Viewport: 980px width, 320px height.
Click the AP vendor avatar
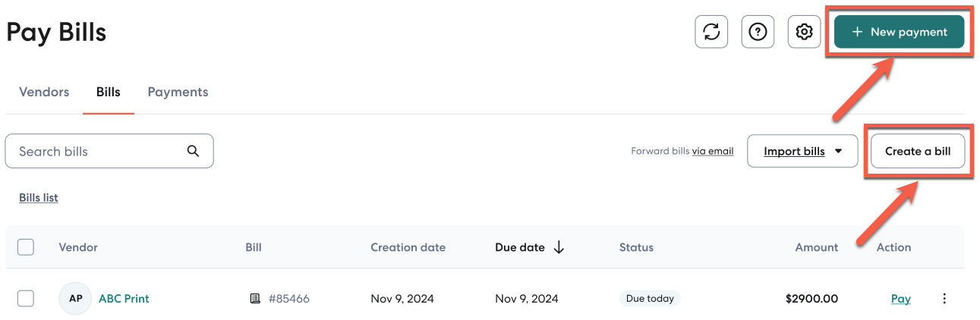point(75,299)
